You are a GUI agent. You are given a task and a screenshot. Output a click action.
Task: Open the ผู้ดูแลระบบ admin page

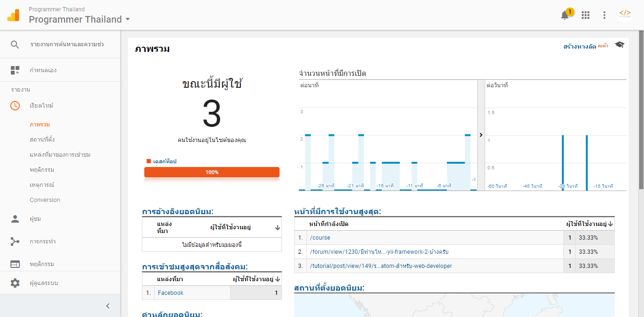click(x=44, y=283)
